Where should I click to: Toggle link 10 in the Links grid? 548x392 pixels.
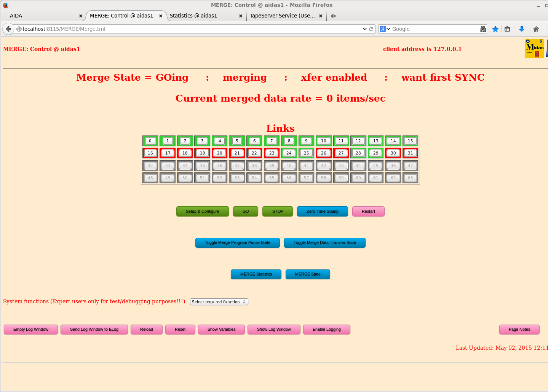point(324,141)
